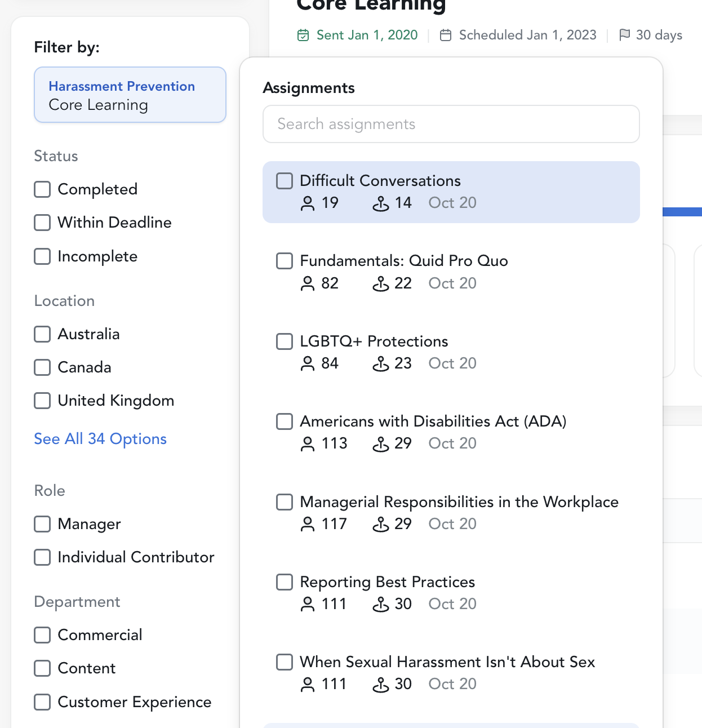Click the calendar icon beside Scheduled date
Image resolution: width=702 pixels, height=728 pixels.
(x=446, y=35)
